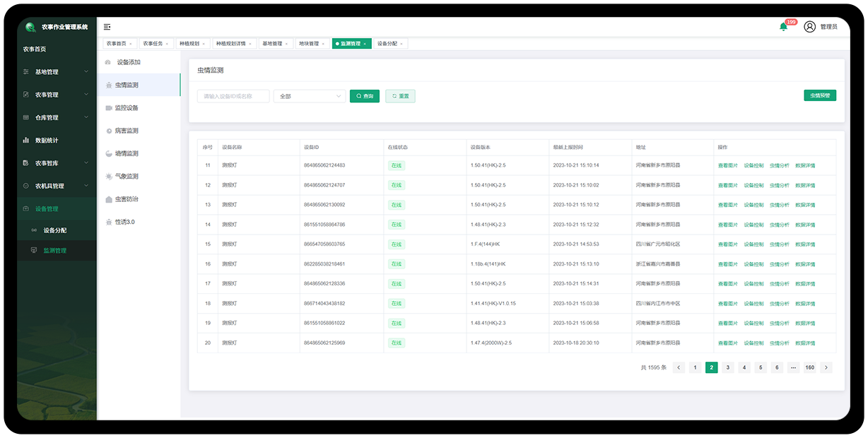This screenshot has height=438, width=868.
Task: Close the 设备分配 tab
Action: [401, 44]
